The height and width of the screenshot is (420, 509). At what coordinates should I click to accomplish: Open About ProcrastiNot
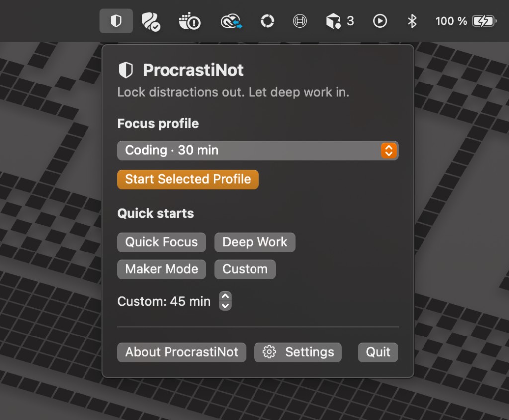pyautogui.click(x=181, y=352)
